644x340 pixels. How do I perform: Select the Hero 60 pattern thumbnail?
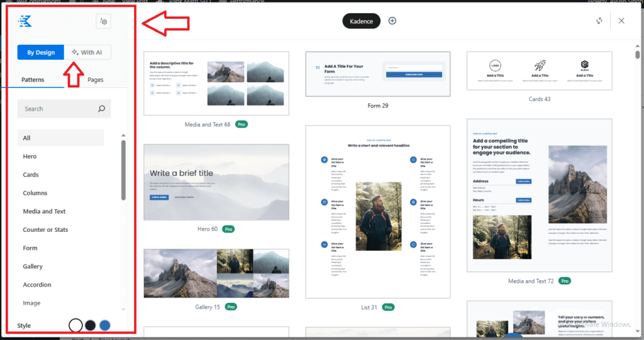[x=216, y=182]
